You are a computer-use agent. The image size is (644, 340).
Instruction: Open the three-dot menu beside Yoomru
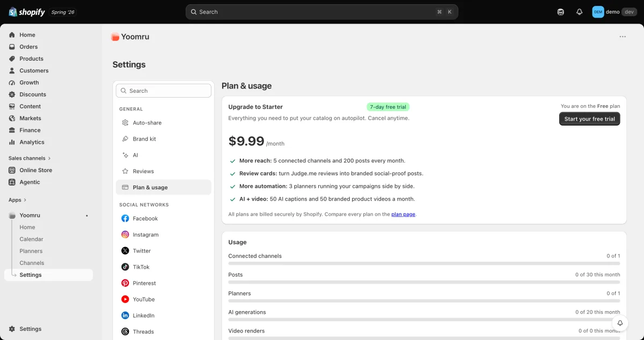pyautogui.click(x=623, y=36)
